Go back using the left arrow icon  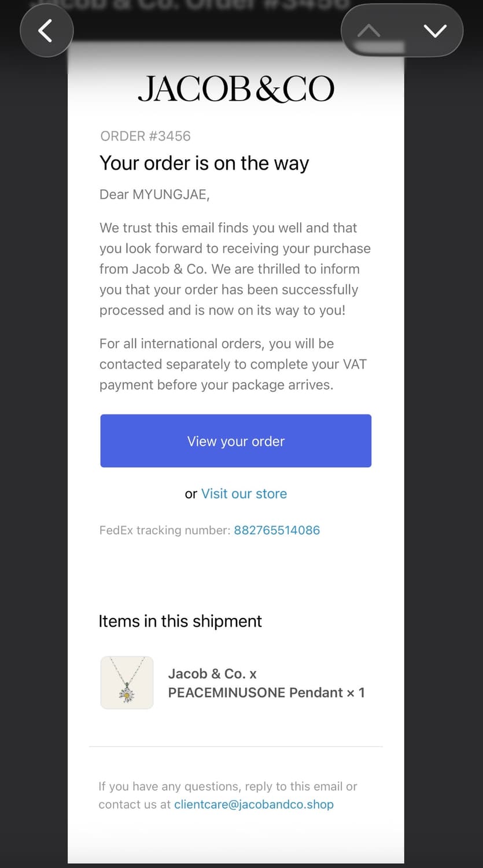46,31
